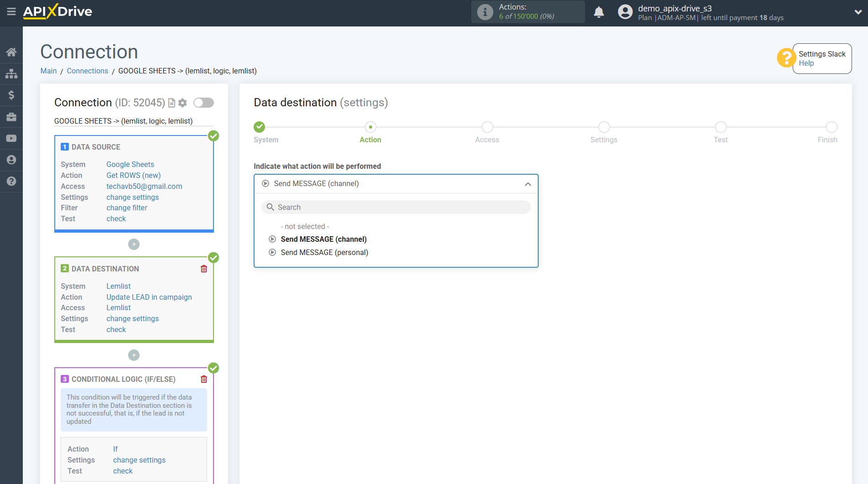868x484 pixels.
Task: Open the notifications bell
Action: [599, 12]
